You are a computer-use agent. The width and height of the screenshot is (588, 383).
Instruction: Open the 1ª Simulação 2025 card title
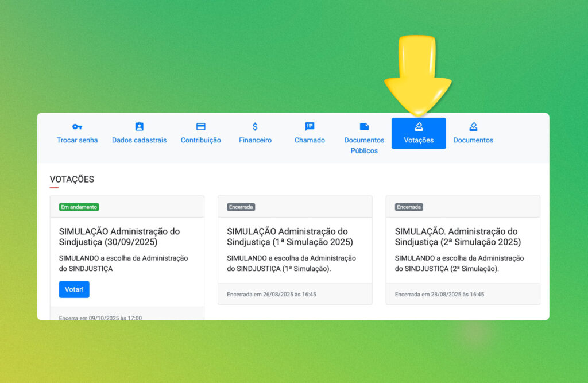289,237
